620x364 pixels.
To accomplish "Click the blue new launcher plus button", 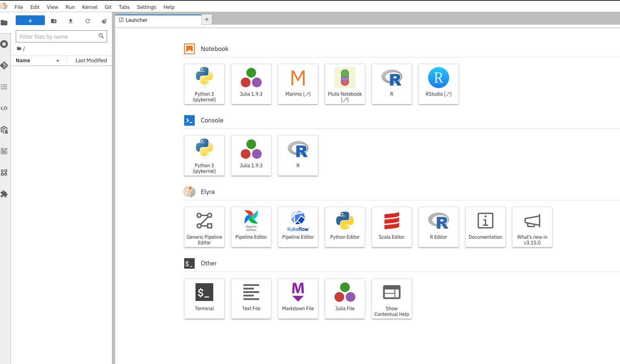I will pyautogui.click(x=30, y=21).
